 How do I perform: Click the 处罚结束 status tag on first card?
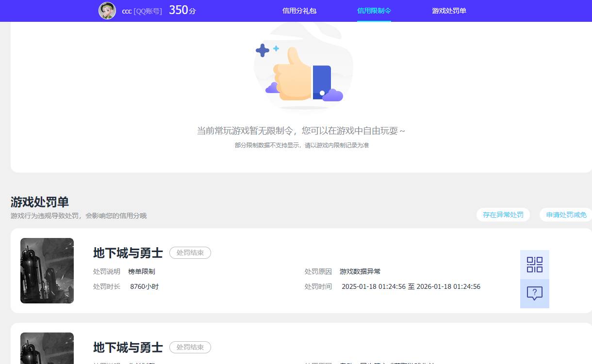(x=190, y=253)
